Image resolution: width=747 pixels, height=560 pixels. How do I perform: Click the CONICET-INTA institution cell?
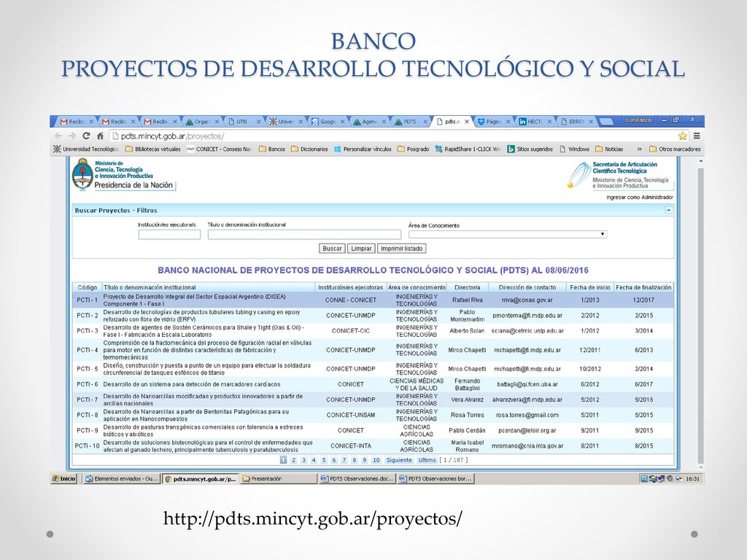[x=351, y=446]
